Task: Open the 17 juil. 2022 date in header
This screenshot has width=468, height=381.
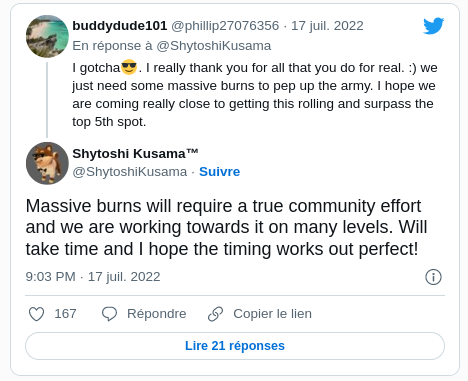Action: click(327, 26)
